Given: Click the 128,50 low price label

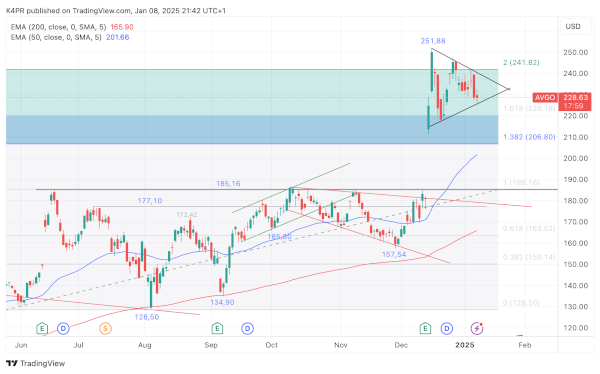Looking at the screenshot, I should pyautogui.click(x=147, y=317).
